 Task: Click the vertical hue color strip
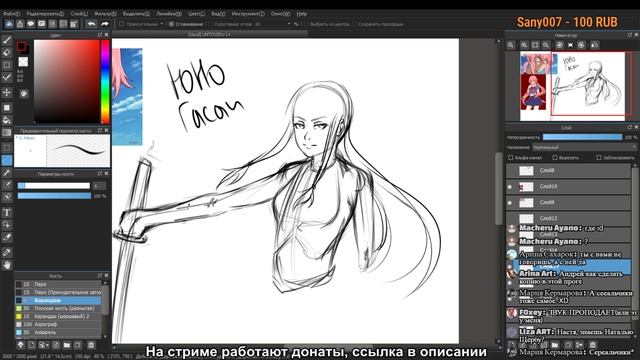[x=105, y=82]
